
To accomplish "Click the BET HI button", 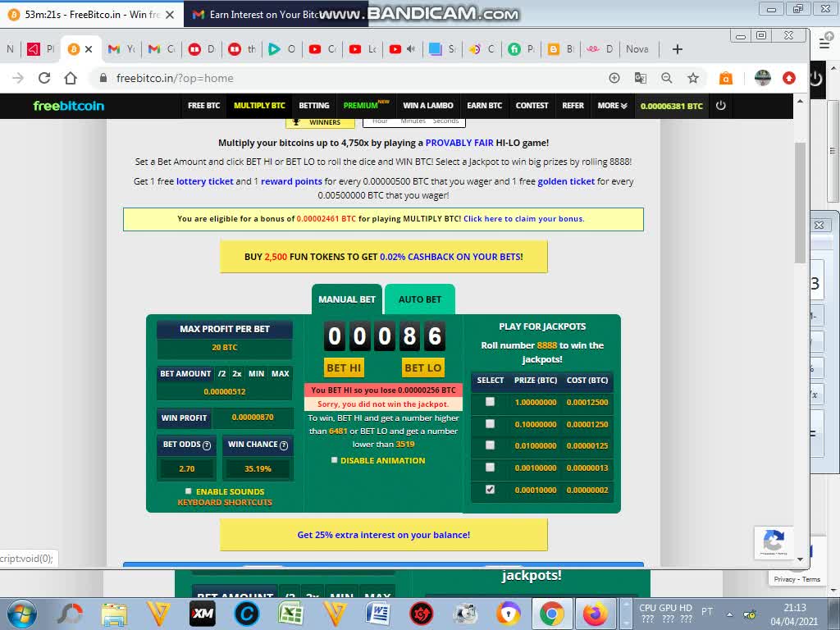I will (x=344, y=367).
